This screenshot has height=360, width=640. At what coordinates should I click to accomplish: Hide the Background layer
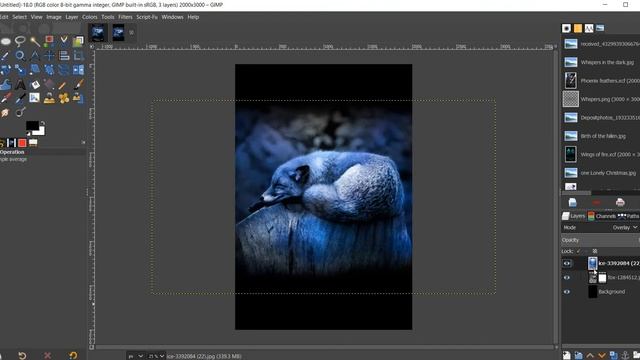(567, 292)
